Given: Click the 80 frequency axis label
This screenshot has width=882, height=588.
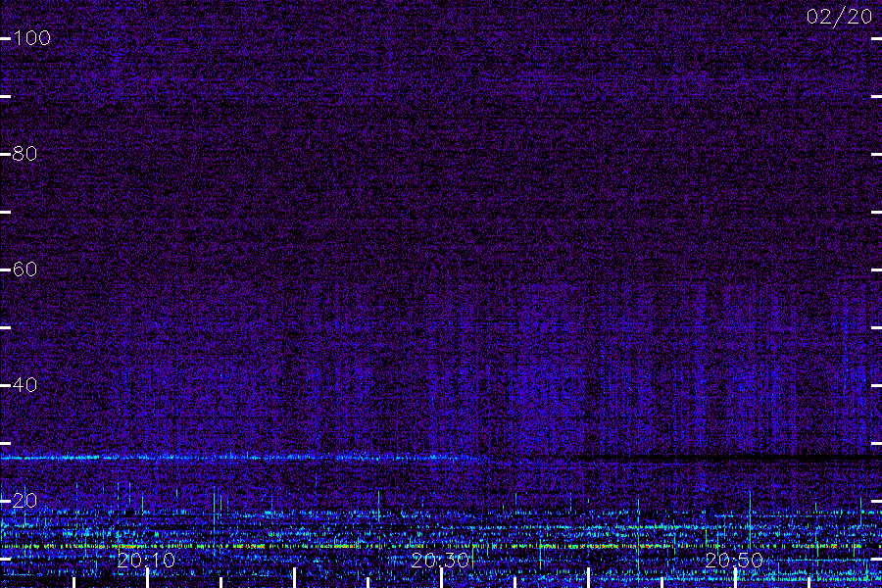Looking at the screenshot, I should (24, 154).
